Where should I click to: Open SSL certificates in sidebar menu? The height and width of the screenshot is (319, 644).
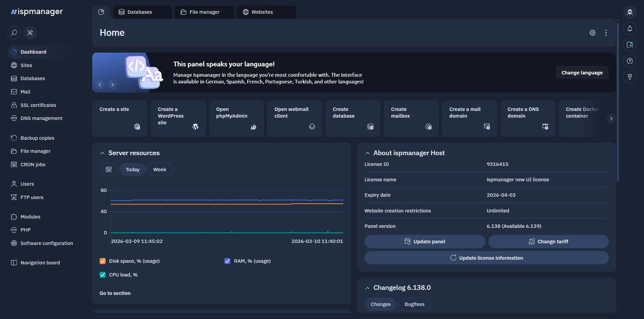pyautogui.click(x=38, y=105)
